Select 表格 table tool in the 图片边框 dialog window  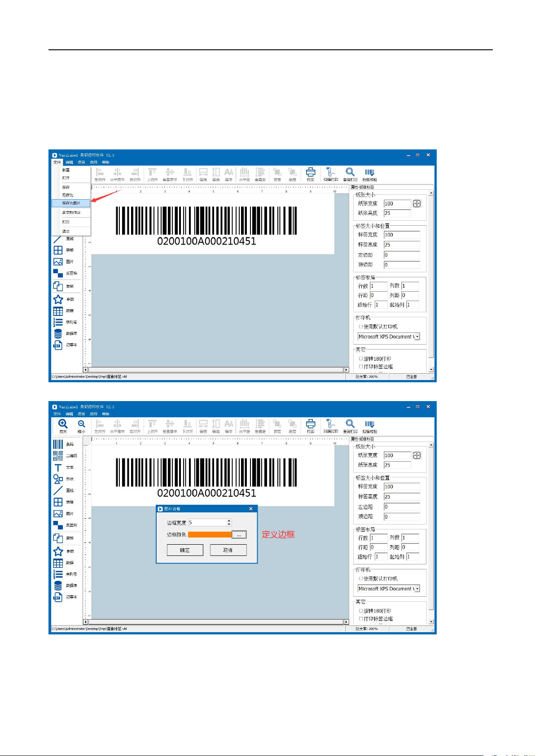tap(58, 502)
